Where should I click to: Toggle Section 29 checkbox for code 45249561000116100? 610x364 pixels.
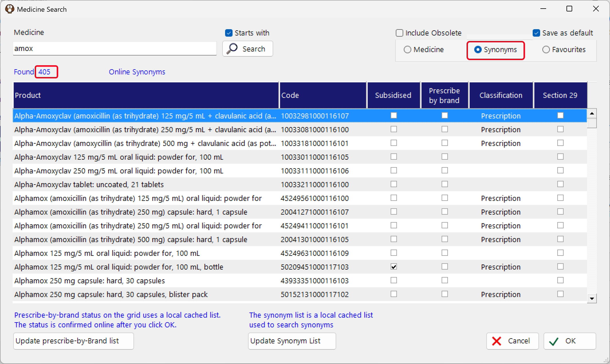click(560, 198)
